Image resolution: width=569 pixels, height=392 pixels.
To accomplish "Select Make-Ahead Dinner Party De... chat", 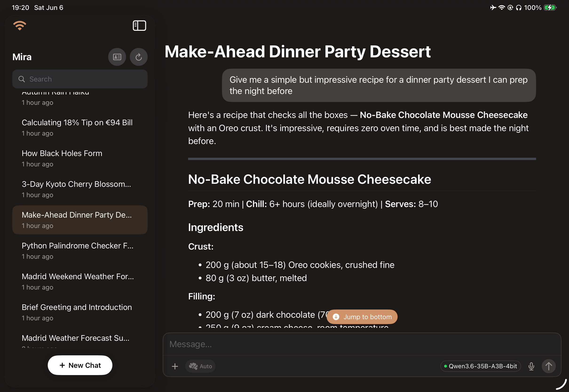I will coord(80,220).
